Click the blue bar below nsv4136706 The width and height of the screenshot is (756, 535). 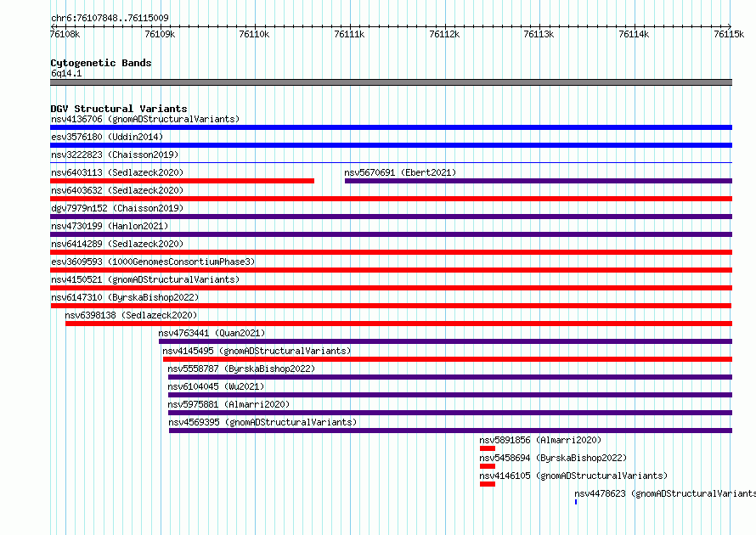(x=391, y=127)
